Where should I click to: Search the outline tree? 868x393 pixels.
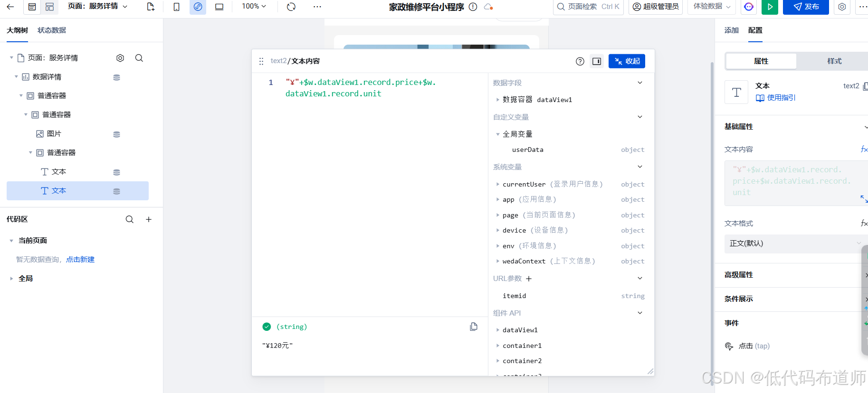[x=139, y=58]
